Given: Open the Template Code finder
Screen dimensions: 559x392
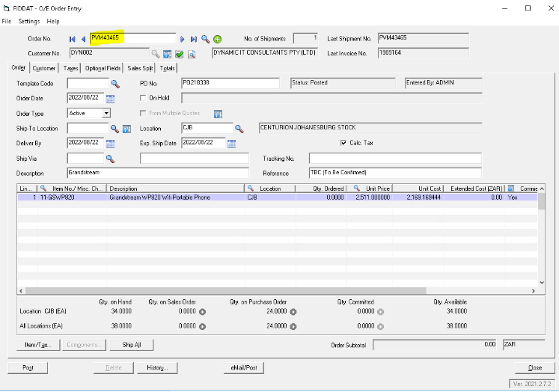Looking at the screenshot, I should (115, 84).
